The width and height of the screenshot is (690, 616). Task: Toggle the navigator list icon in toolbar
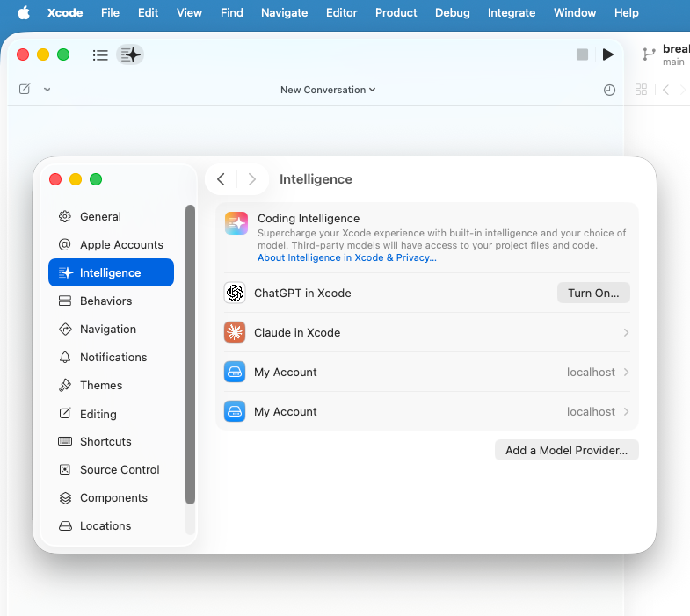click(x=100, y=55)
